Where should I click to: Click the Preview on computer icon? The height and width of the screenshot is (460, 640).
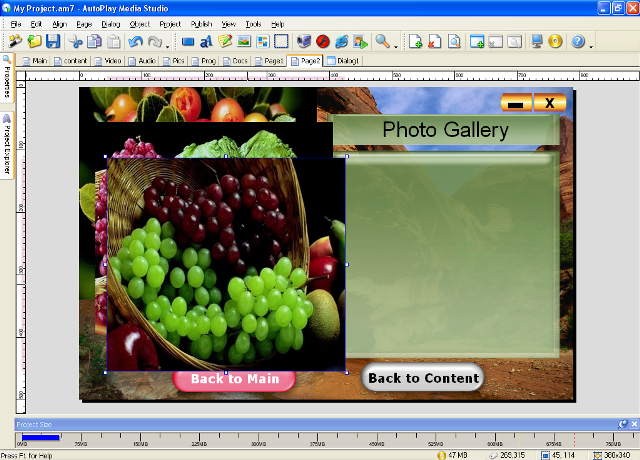pyautogui.click(x=537, y=42)
